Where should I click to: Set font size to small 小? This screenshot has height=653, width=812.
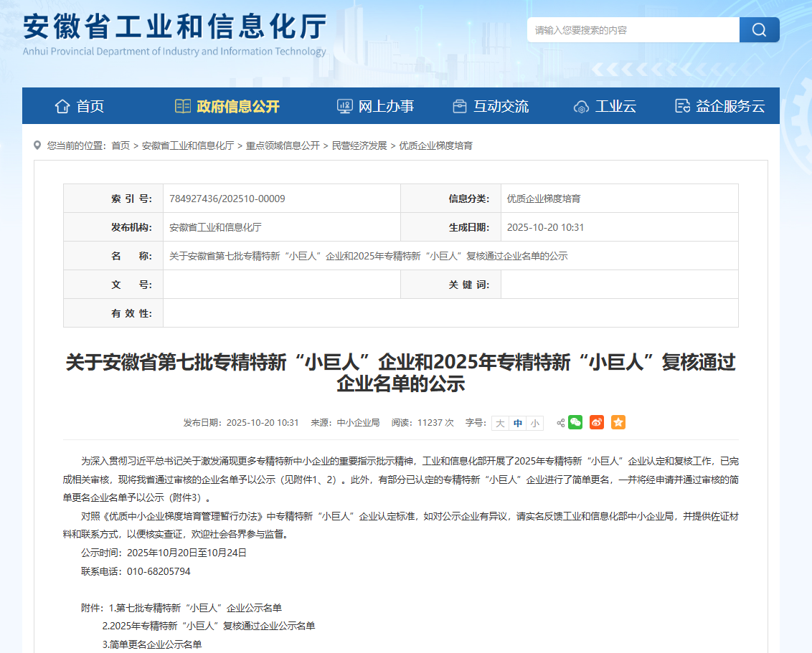click(x=535, y=424)
